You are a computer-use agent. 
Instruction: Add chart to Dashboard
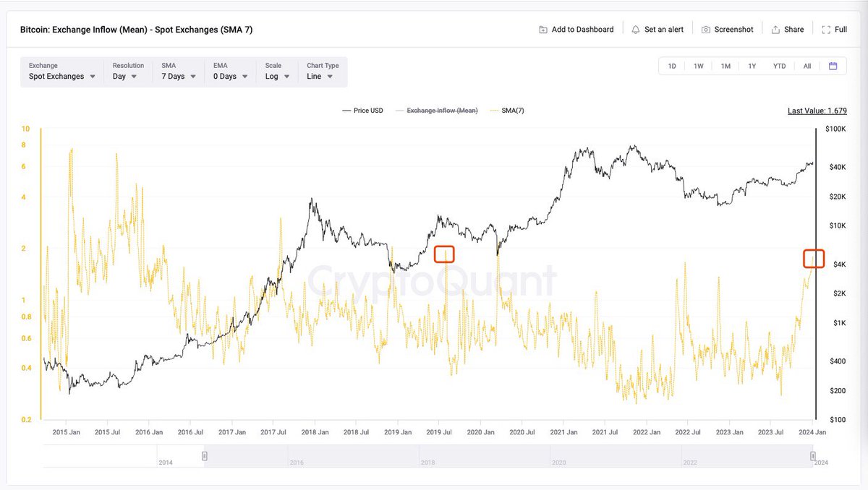[576, 30]
